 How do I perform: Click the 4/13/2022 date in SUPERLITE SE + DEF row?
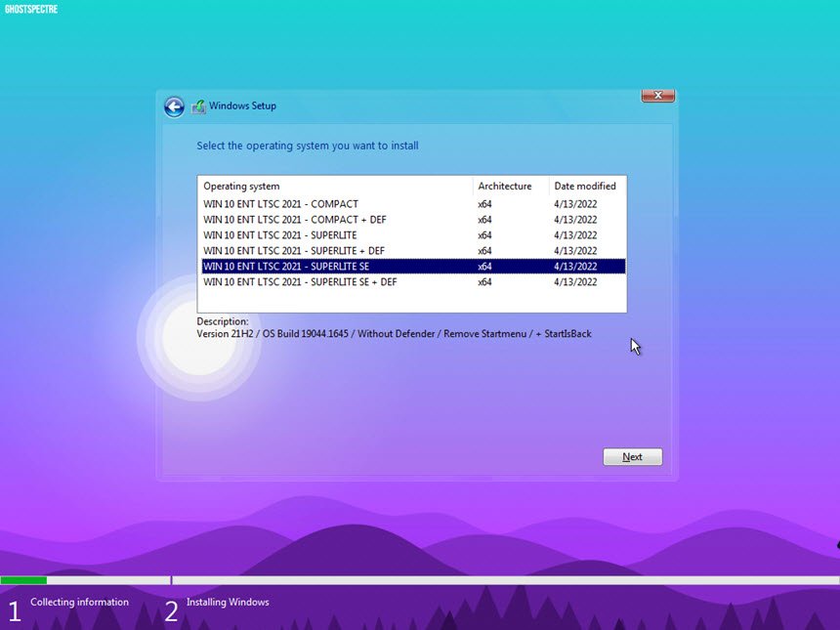[x=575, y=281]
